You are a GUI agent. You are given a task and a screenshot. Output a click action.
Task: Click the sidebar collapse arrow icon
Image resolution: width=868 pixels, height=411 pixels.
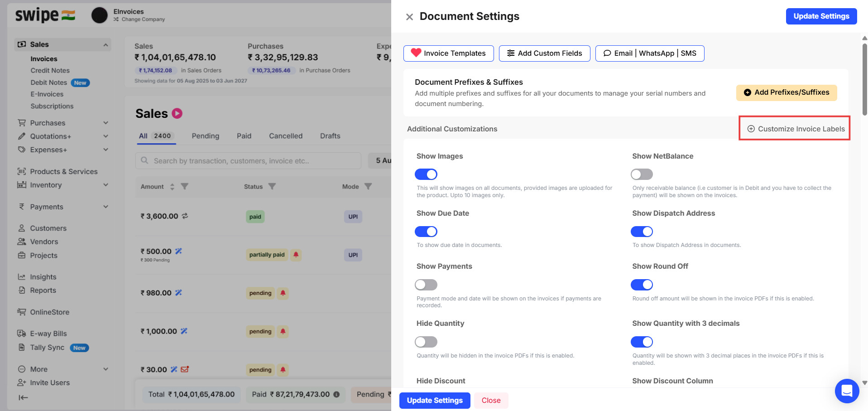coord(23,397)
